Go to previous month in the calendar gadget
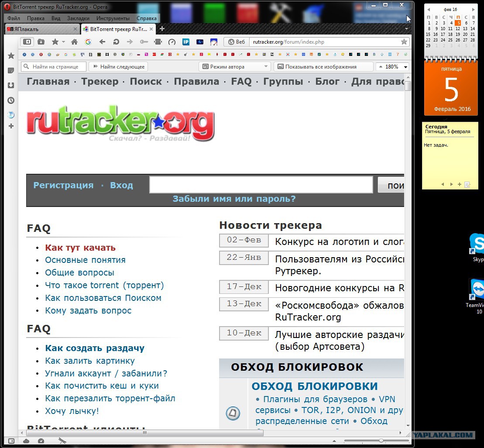The height and width of the screenshot is (448, 484). [429, 10]
